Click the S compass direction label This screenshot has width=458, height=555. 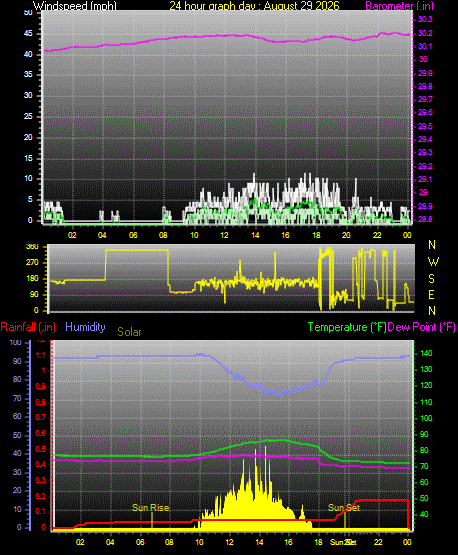click(431, 279)
